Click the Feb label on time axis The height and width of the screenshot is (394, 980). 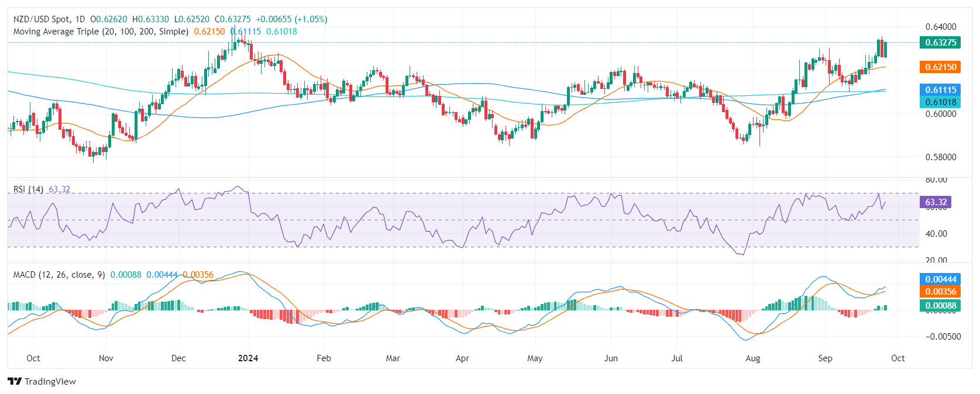point(324,358)
